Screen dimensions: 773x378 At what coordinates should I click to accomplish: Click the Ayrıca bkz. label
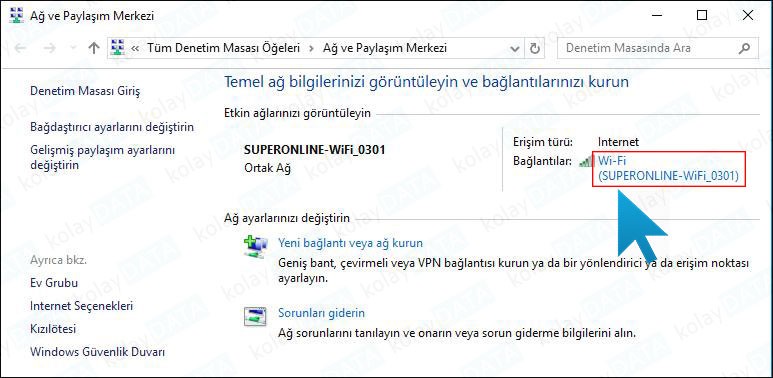point(58,260)
